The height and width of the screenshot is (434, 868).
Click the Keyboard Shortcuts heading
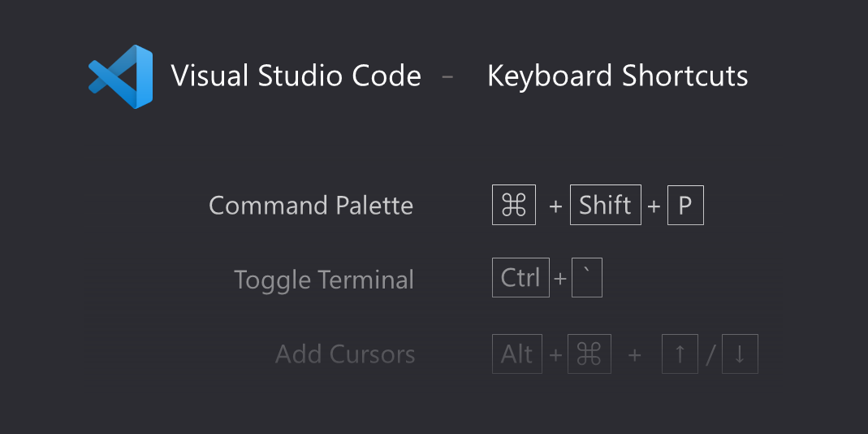(x=617, y=76)
